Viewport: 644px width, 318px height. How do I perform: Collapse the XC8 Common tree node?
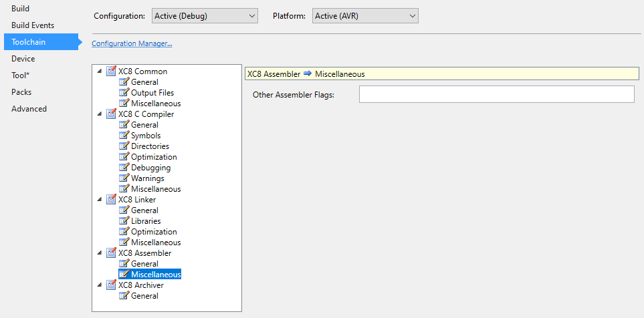pos(100,71)
